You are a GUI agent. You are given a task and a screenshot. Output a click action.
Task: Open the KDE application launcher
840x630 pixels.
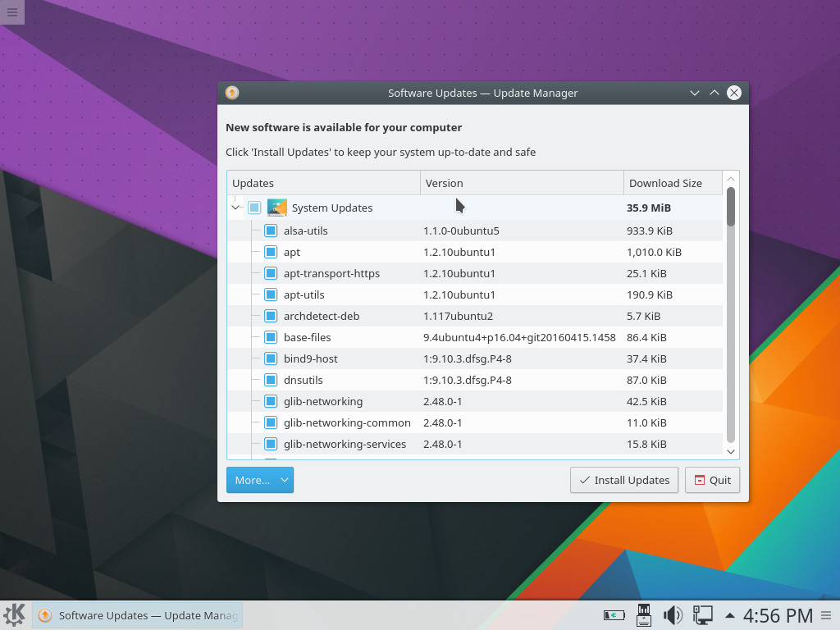click(x=15, y=615)
